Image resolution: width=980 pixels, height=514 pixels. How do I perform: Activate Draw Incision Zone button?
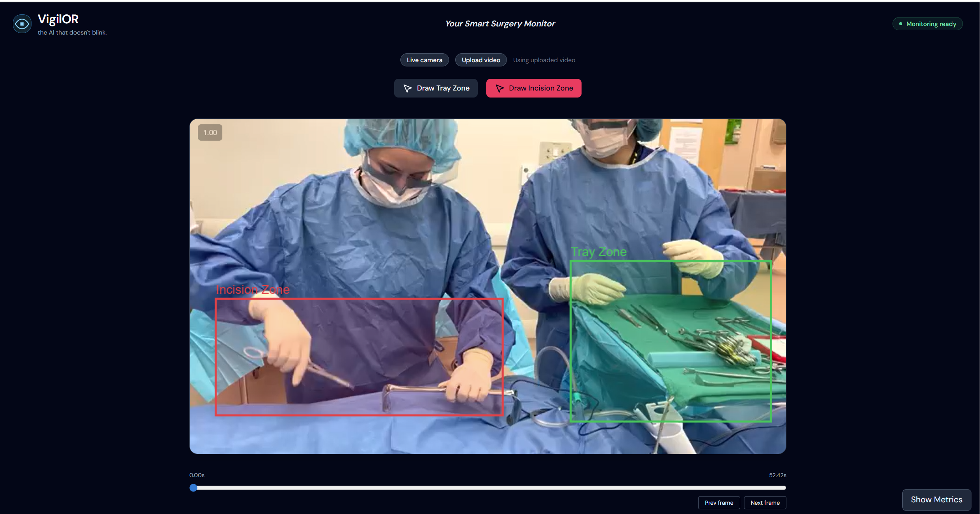click(x=533, y=89)
